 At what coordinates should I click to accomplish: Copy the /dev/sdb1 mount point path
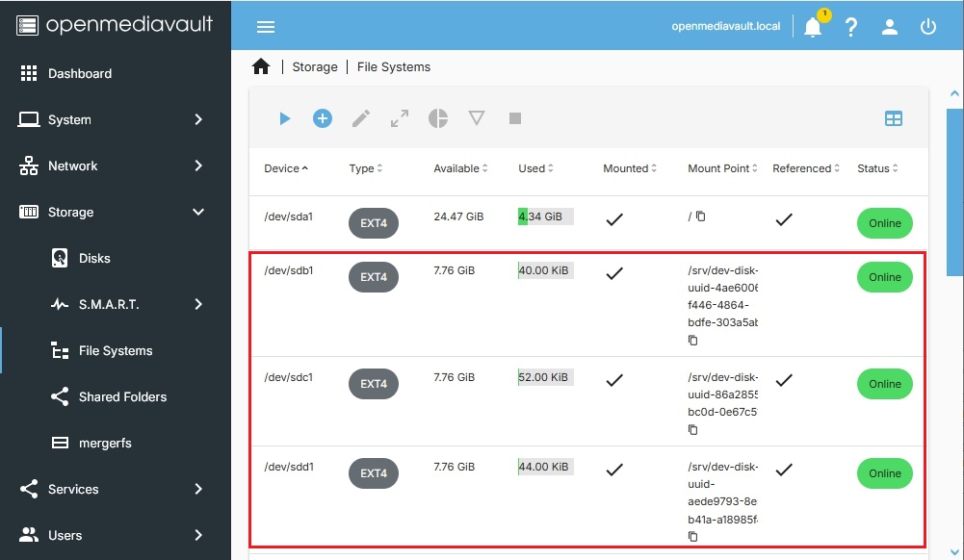(693, 341)
